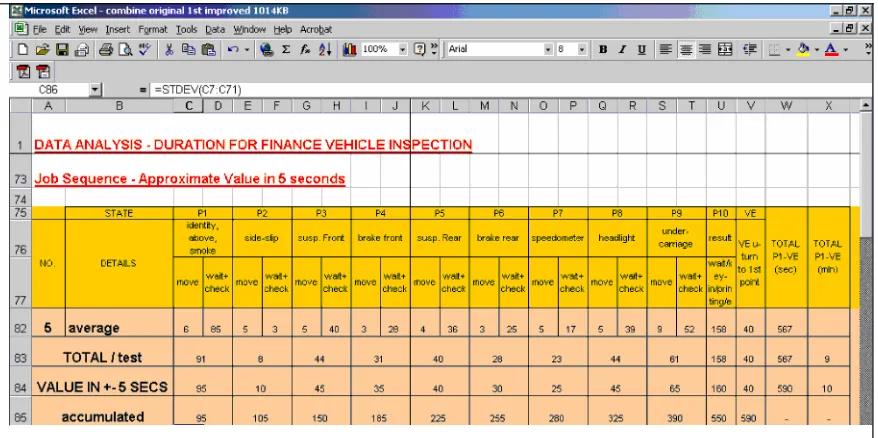878x438 pixels.
Task: Open the Arial font name dropdown
Action: (x=548, y=50)
